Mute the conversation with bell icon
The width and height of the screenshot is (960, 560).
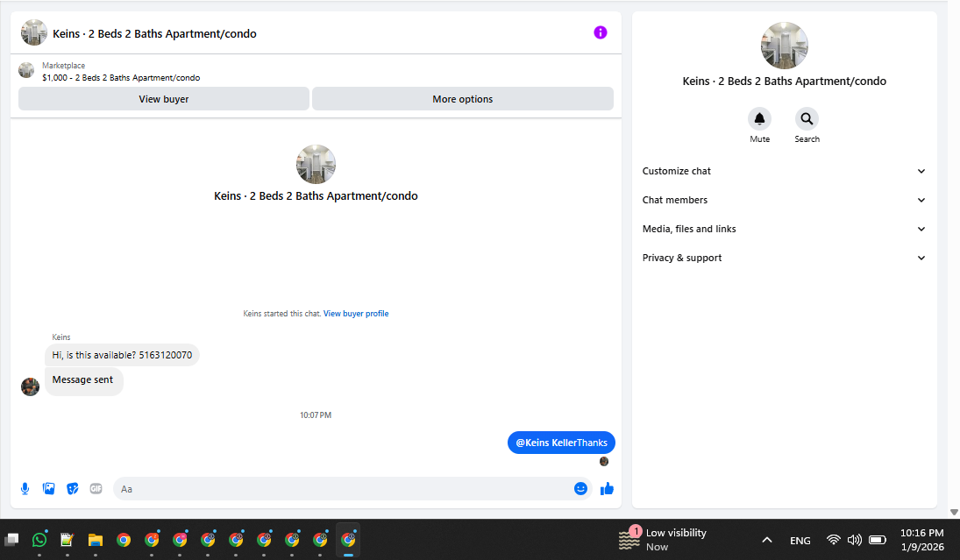pyautogui.click(x=759, y=118)
